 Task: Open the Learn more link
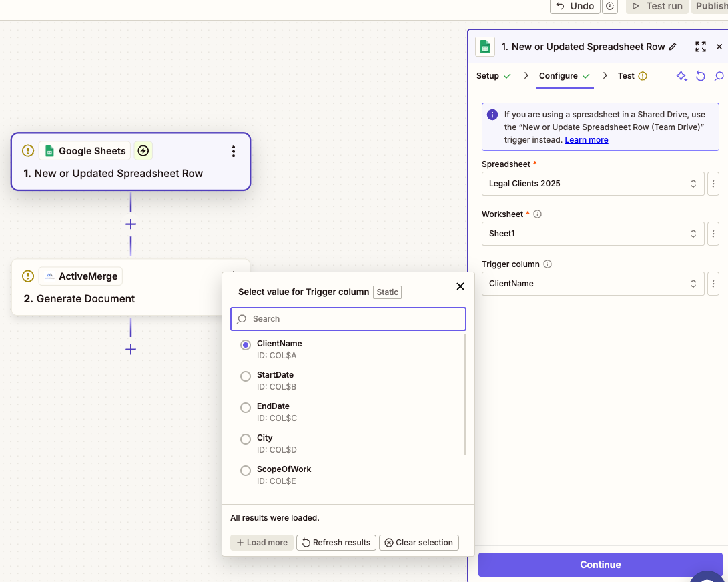(x=586, y=140)
